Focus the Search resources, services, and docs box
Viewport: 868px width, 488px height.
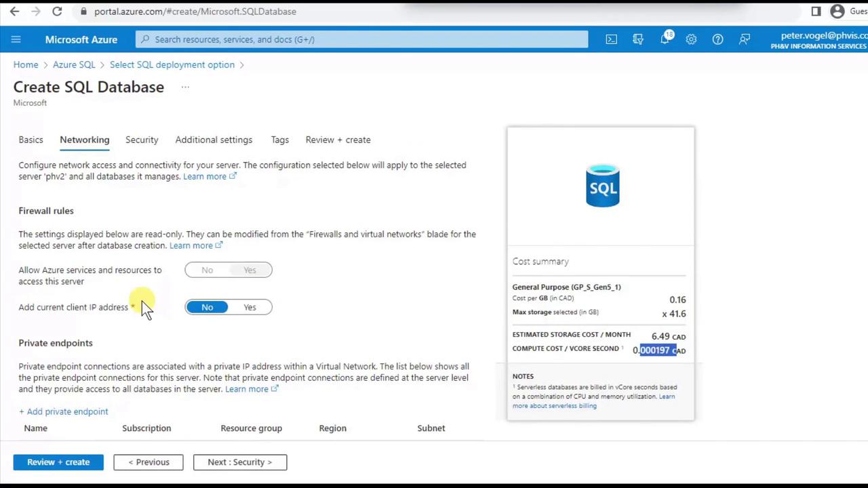pyautogui.click(x=362, y=39)
